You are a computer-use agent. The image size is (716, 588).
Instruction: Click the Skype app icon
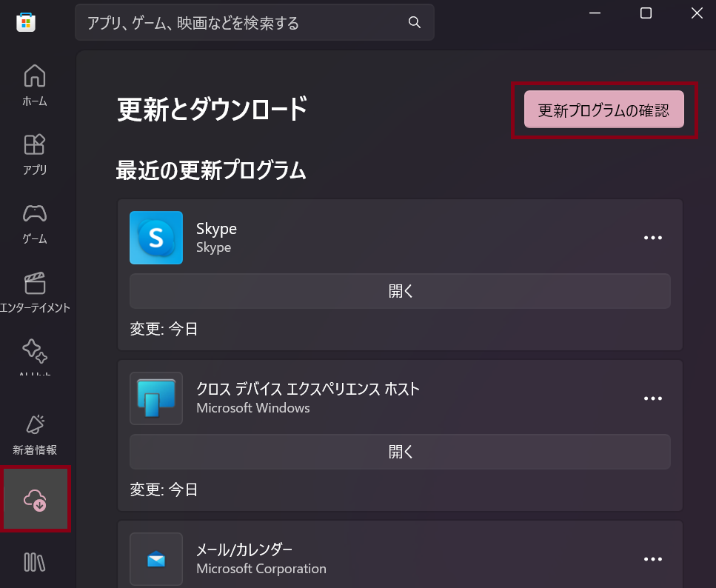(156, 238)
